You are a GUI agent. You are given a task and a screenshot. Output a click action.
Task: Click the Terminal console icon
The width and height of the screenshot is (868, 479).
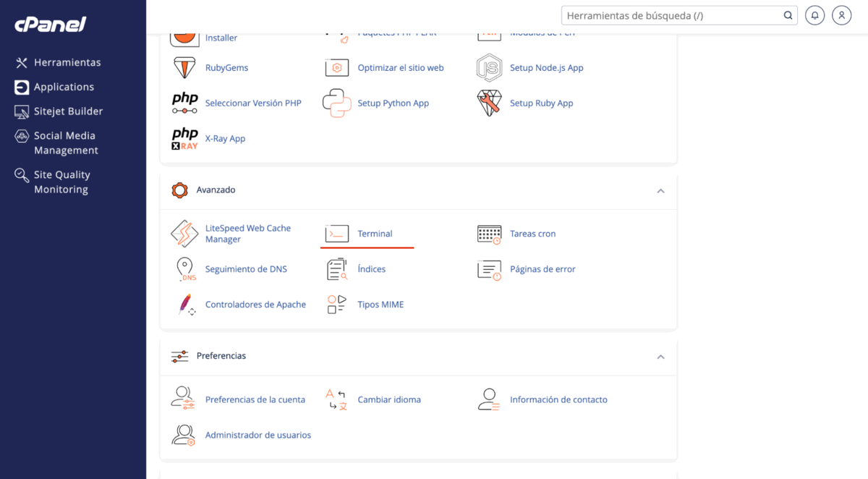coord(337,234)
